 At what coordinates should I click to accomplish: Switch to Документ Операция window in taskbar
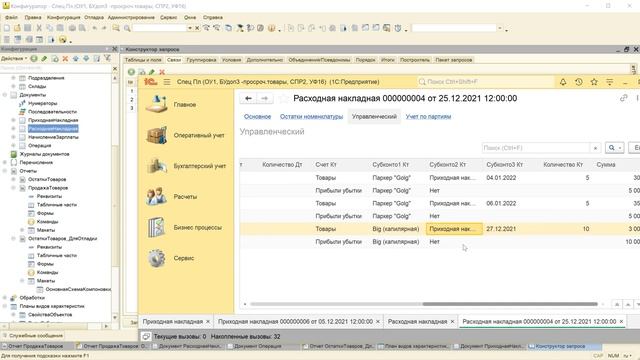[257, 346]
